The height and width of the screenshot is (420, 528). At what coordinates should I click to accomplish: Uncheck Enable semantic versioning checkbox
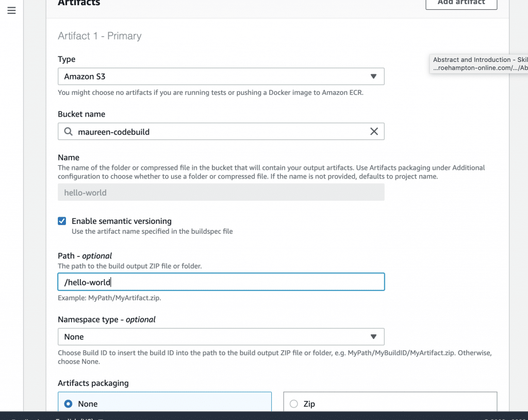pyautogui.click(x=62, y=221)
